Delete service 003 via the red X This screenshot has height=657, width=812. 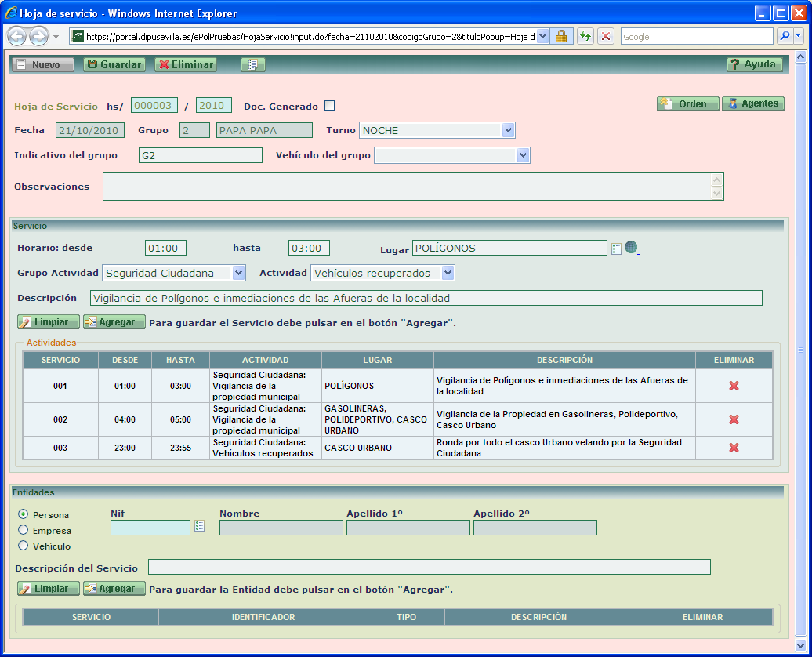coord(734,448)
